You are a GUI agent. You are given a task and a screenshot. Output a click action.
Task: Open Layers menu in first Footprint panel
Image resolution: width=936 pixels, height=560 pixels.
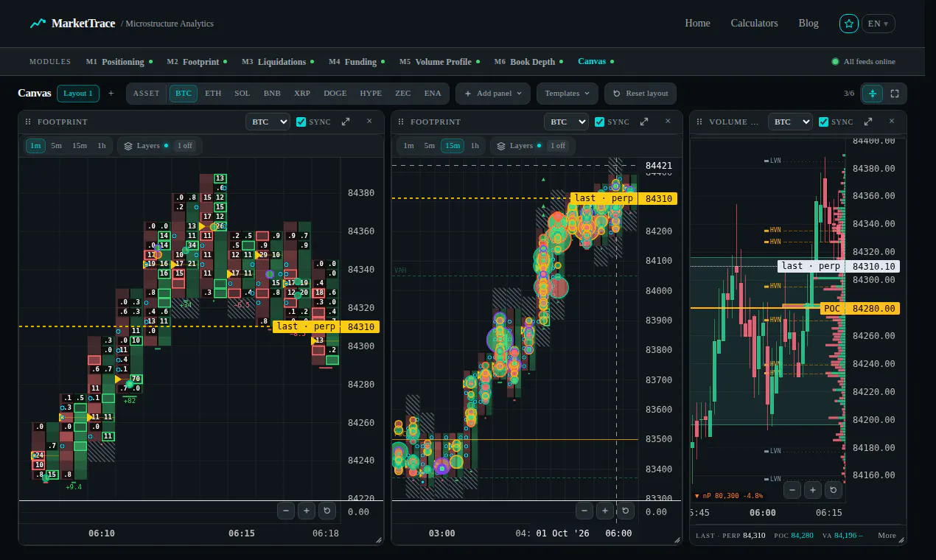[160, 145]
